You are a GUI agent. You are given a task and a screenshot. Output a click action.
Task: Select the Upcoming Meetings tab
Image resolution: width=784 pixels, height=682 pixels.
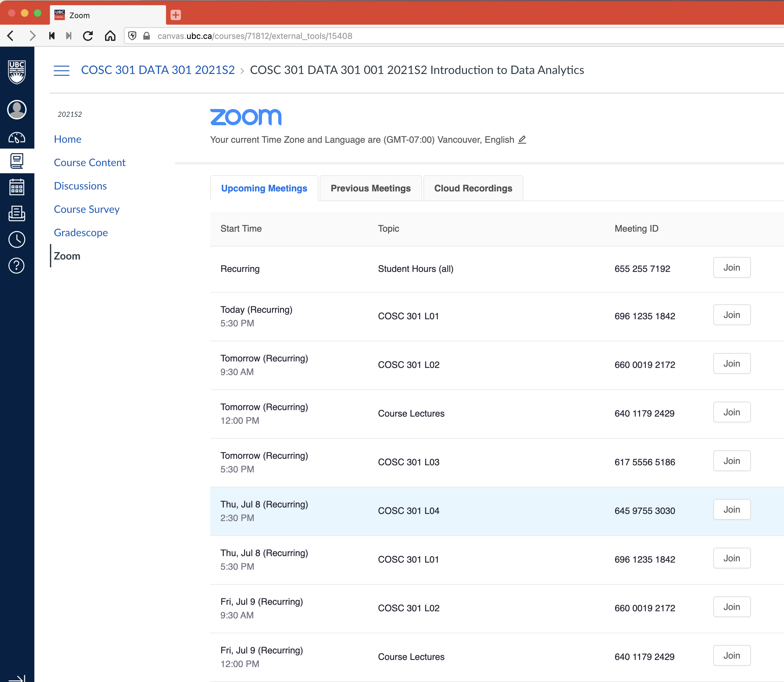point(264,188)
